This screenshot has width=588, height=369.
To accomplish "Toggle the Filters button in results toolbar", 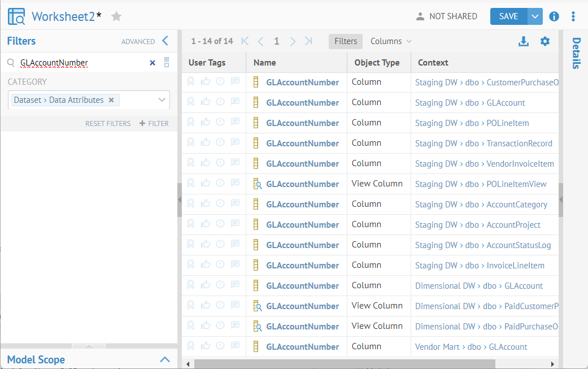I will [x=345, y=41].
